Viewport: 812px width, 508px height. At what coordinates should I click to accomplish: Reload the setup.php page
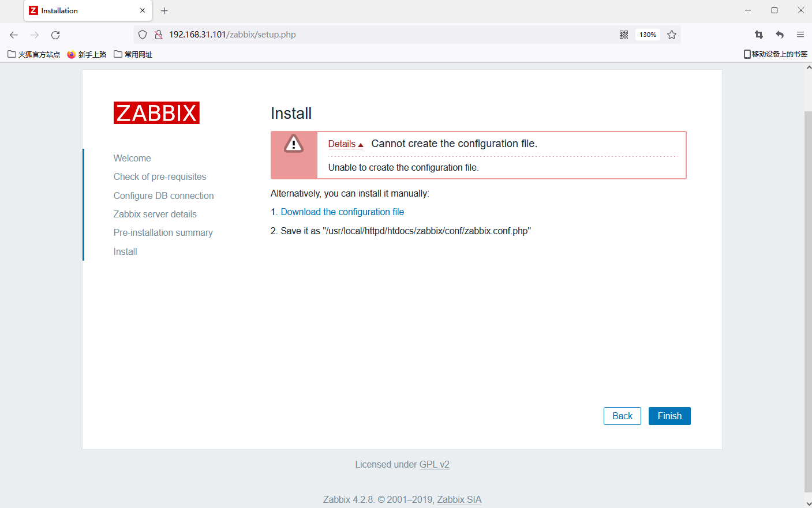(x=55, y=34)
